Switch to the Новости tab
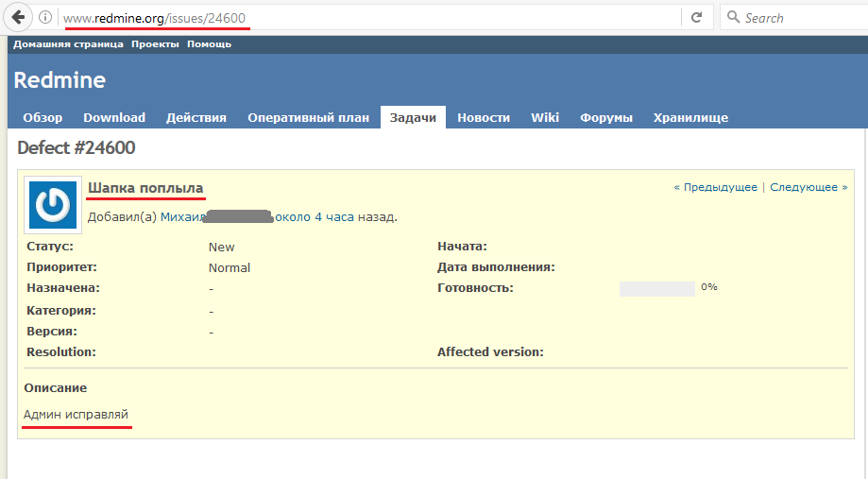Viewport: 868px width, 479px height. coord(484,117)
